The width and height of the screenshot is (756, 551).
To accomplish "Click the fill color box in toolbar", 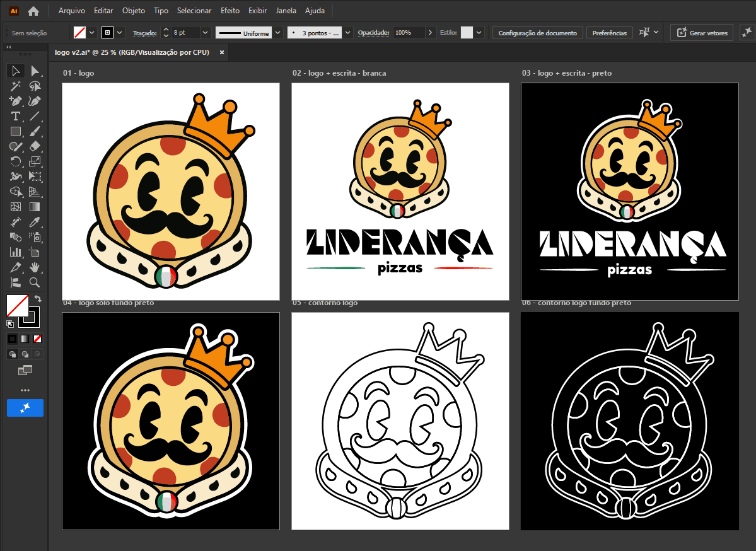I will click(x=18, y=306).
